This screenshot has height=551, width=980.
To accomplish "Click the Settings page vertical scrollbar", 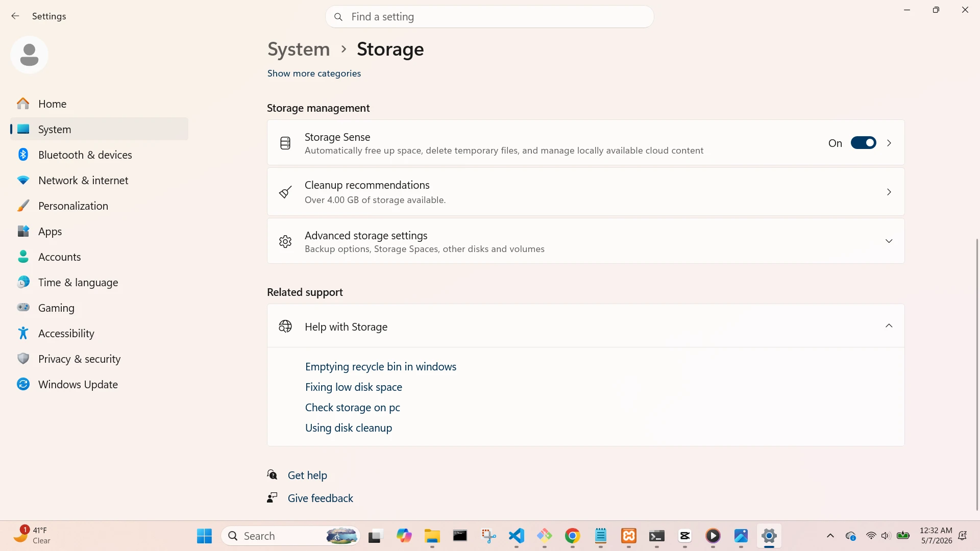I will click(x=976, y=374).
